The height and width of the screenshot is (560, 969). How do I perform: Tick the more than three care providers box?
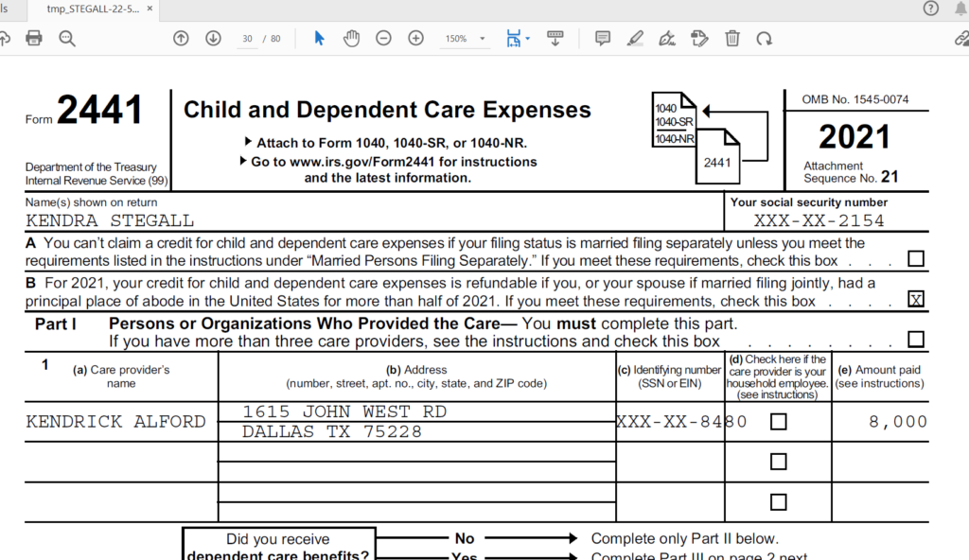tap(915, 340)
